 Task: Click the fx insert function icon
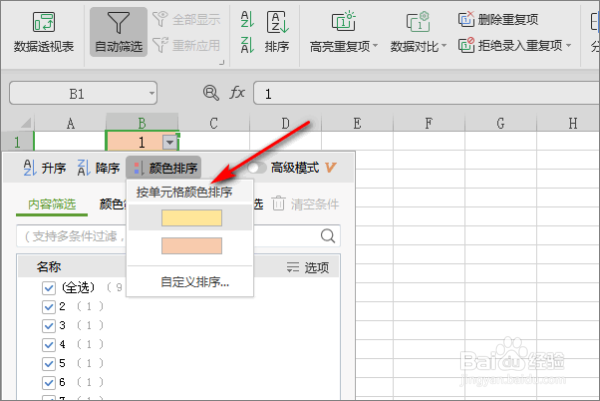pos(237,93)
